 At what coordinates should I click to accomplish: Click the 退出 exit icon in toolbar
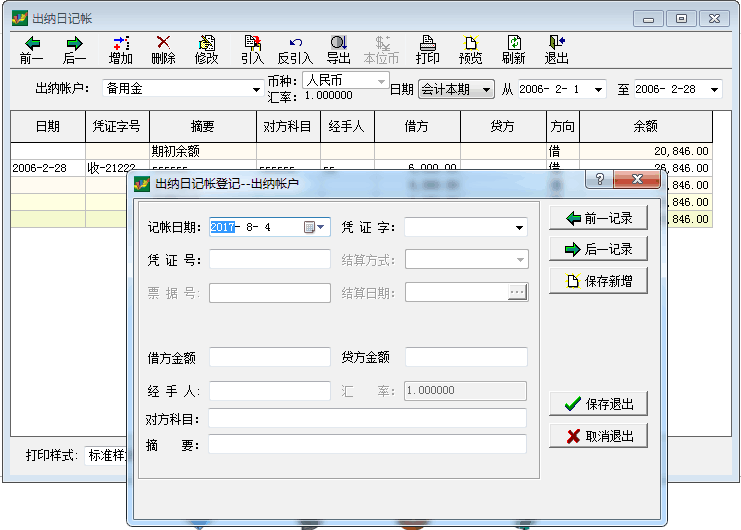coord(557,43)
